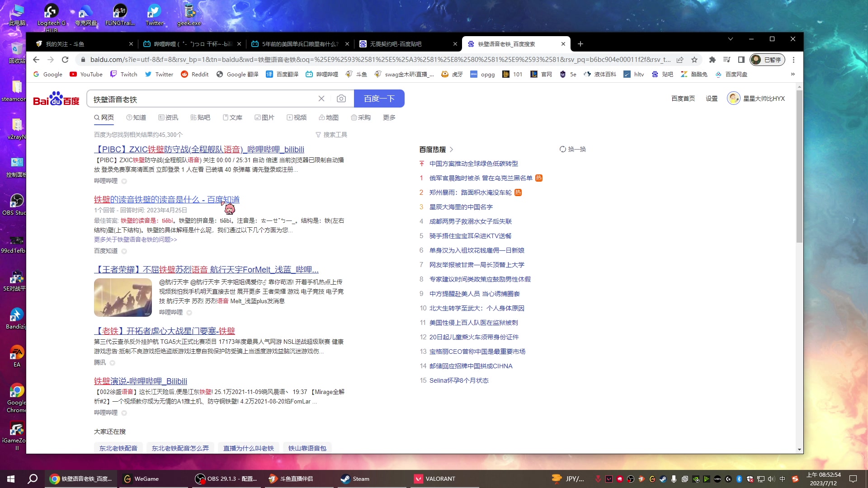Open the Twitch bookmark
This screenshot has height=488, width=868.
[124, 74]
